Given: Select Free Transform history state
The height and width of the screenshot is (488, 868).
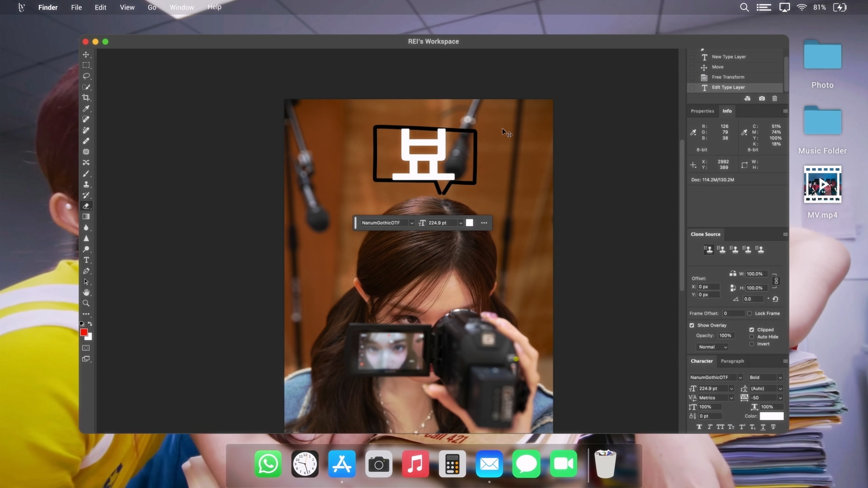Looking at the screenshot, I should click(x=735, y=77).
